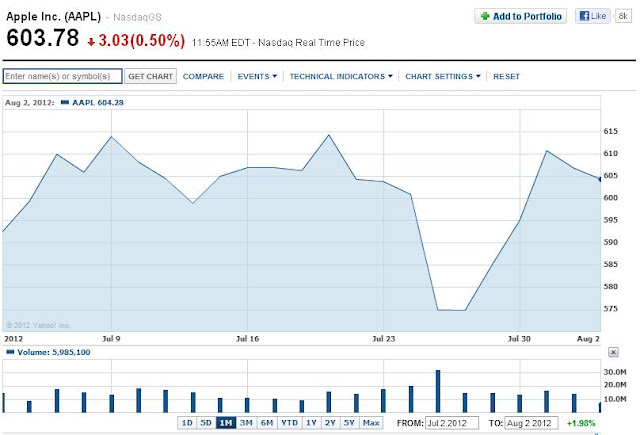Expand the EVENTS dropdown
Screen dimensions: 640x435
pos(257,76)
